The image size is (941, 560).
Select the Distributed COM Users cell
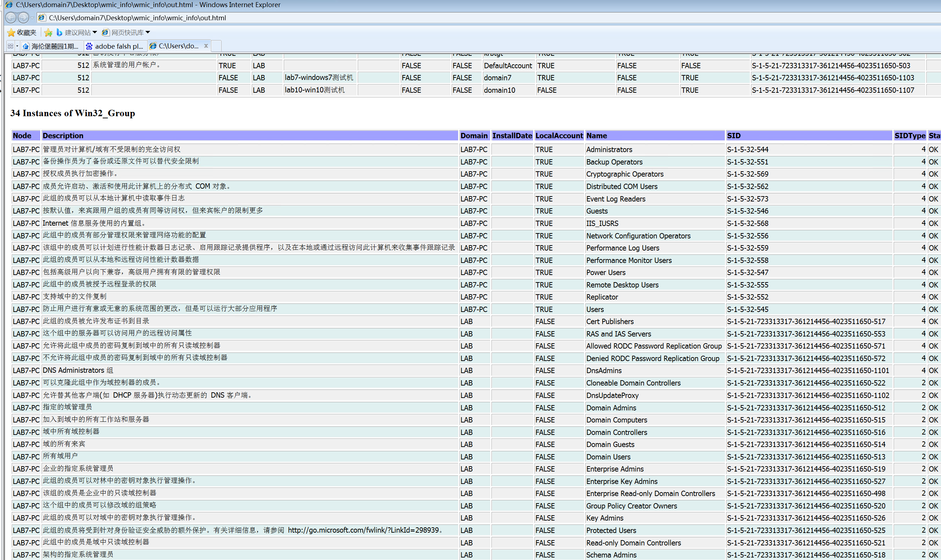(655, 187)
